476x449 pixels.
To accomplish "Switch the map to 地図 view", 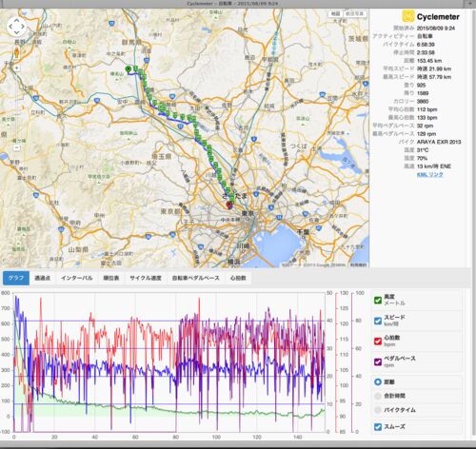I will point(335,13).
